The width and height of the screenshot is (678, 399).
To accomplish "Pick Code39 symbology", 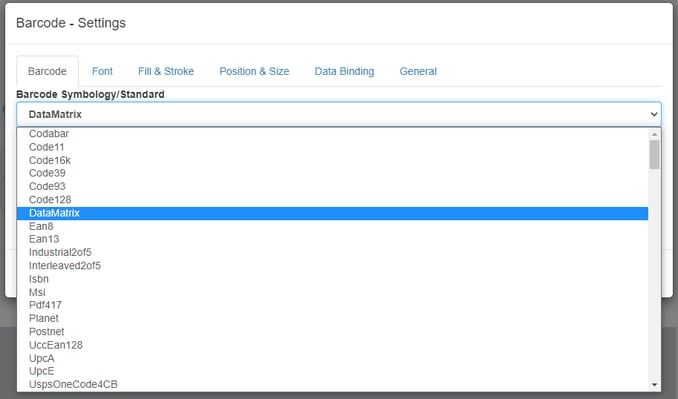I will pos(332,173).
